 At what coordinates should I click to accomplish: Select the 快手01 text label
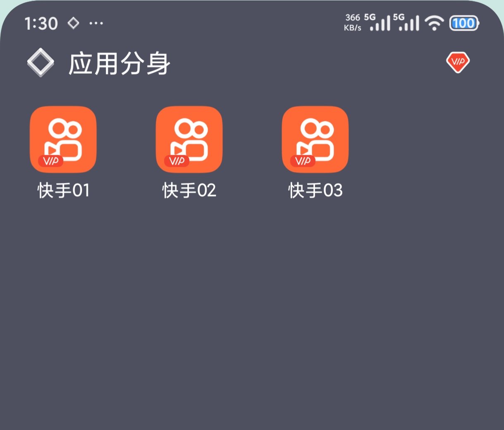(63, 190)
